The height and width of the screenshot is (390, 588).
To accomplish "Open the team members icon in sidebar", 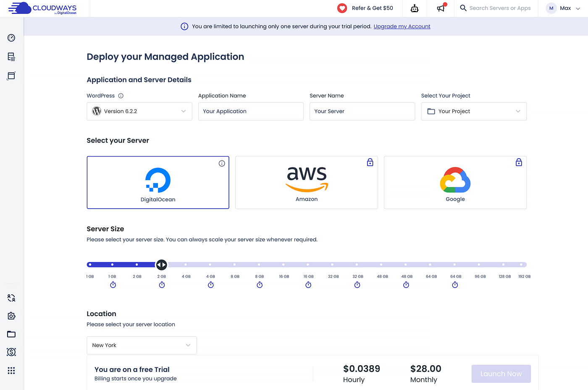I will tap(11, 298).
